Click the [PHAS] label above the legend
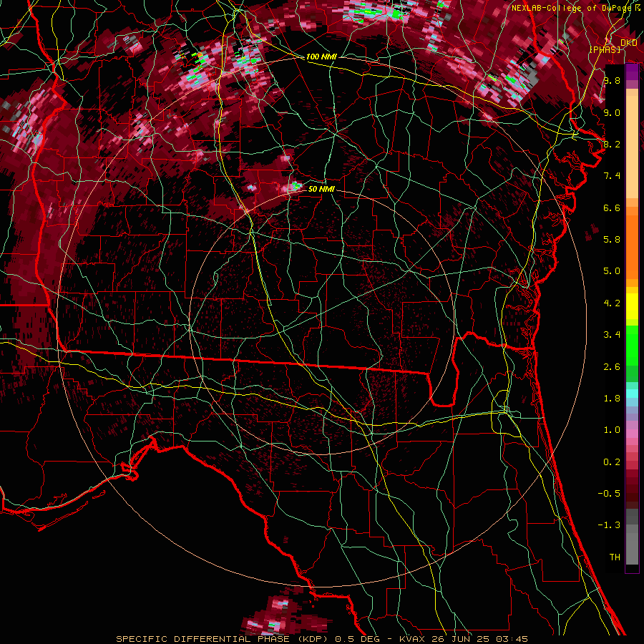644x644 pixels. (x=605, y=49)
